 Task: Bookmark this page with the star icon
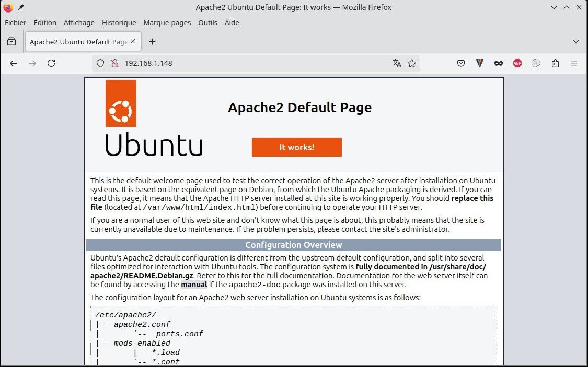(x=412, y=63)
